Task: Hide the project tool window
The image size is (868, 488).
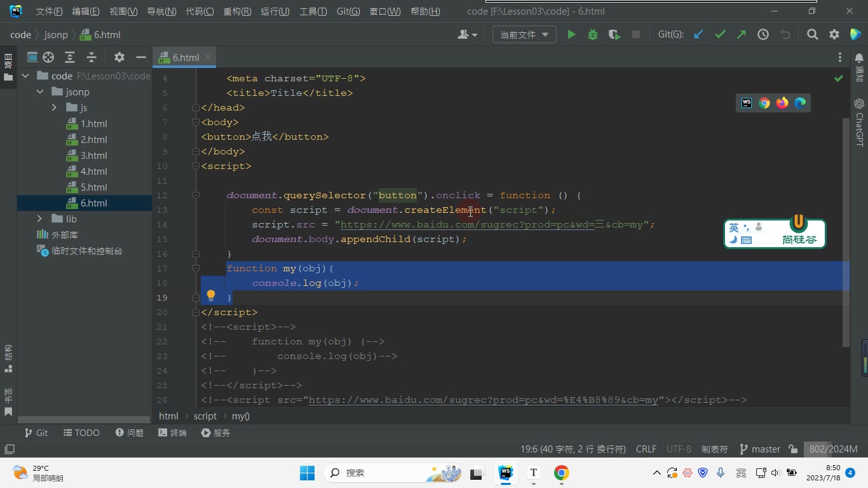Action: (141, 57)
